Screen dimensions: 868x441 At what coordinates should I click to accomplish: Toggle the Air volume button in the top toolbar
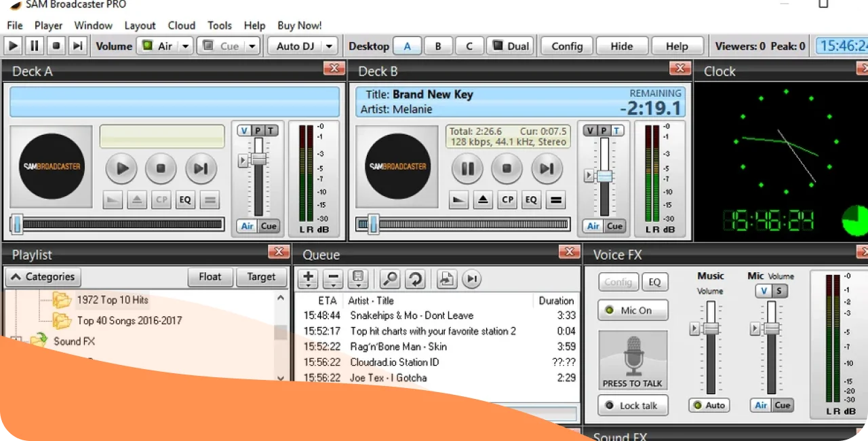coord(157,46)
